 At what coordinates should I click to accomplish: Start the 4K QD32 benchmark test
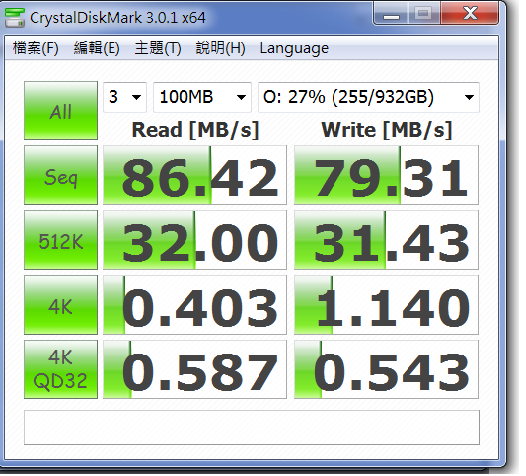(61, 370)
